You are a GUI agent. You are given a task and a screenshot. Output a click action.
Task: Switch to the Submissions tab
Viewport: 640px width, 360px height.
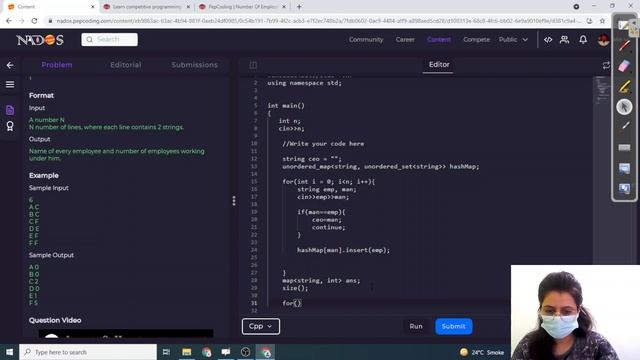(x=194, y=65)
